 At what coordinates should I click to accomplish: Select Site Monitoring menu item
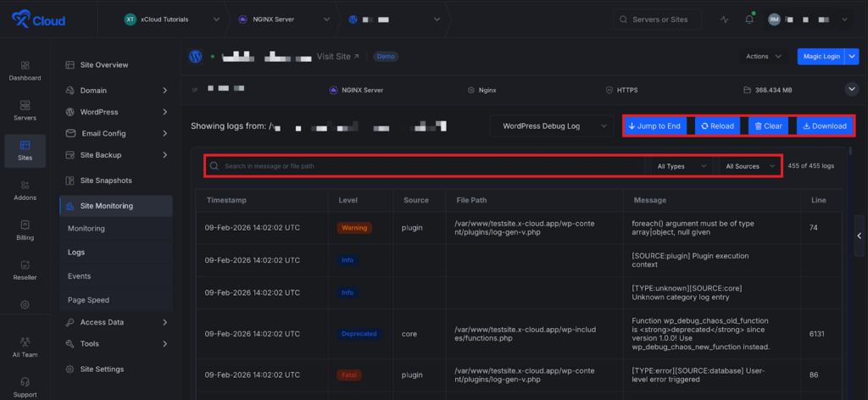(x=116, y=206)
